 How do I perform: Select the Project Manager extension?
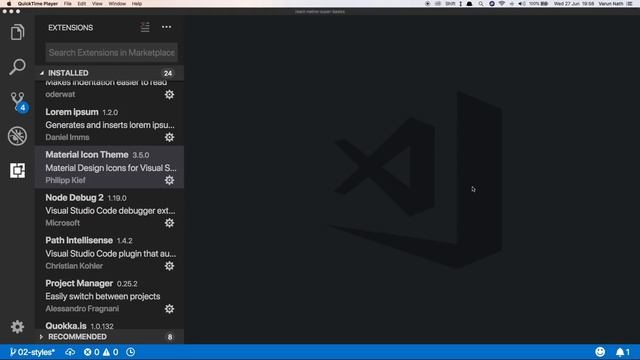109,296
